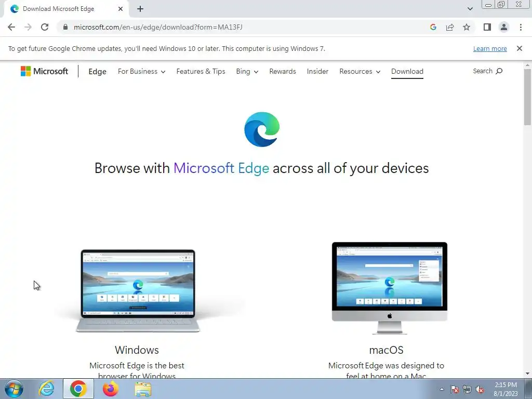Viewport: 532px width, 399px height.
Task: Click the macOS iMac image
Action: tap(390, 288)
